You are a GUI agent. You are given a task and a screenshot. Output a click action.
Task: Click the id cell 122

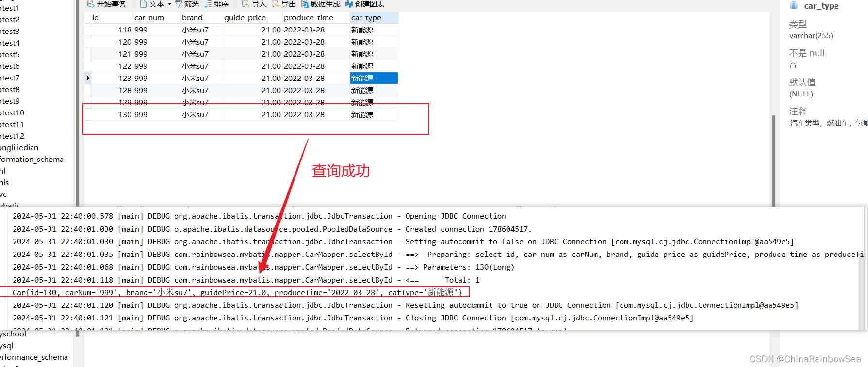[x=112, y=66]
